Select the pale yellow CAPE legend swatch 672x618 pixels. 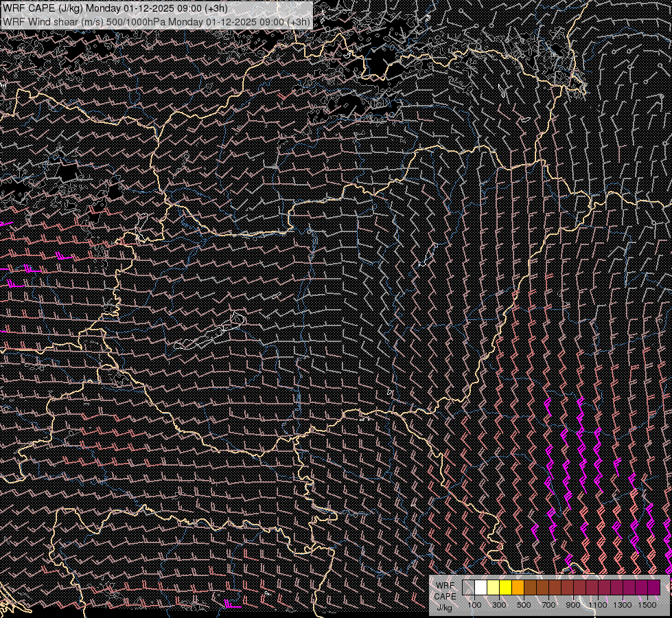click(494, 588)
